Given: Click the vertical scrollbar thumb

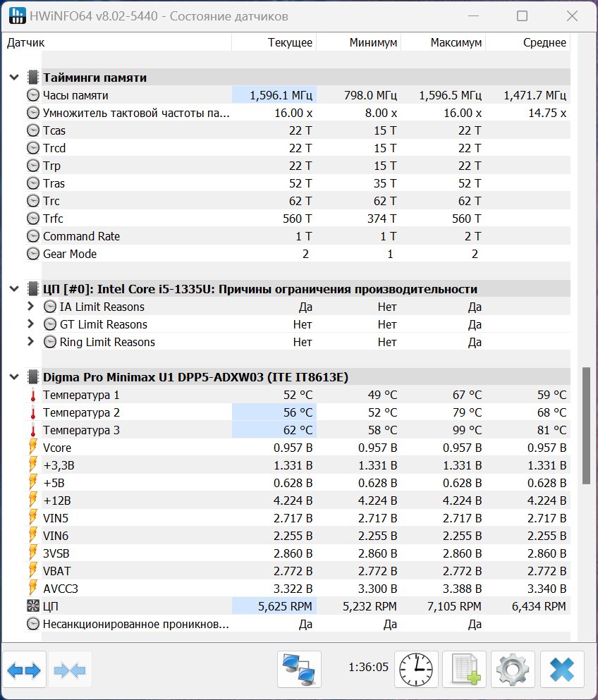Looking at the screenshot, I should (x=587, y=426).
